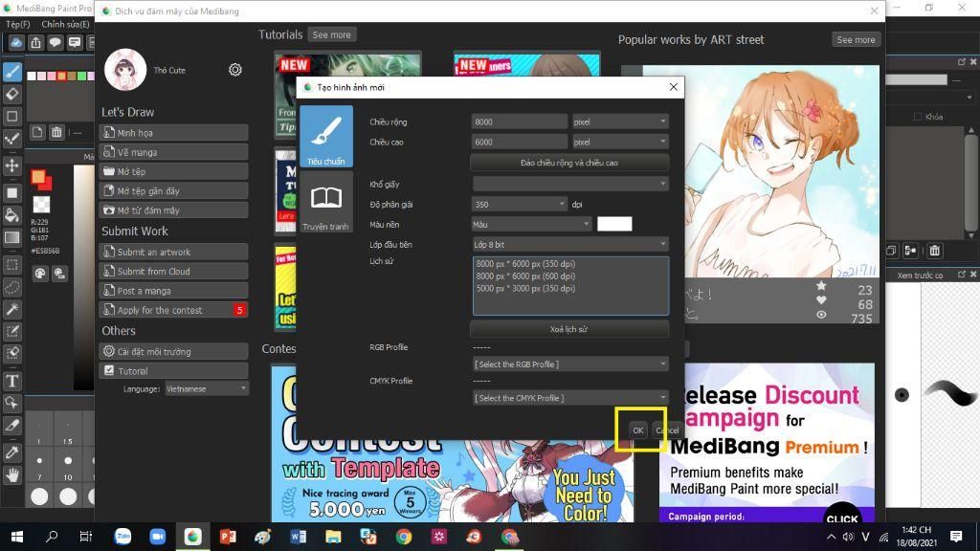
Task: Click Xoá lịch sử clear history button
Action: coord(568,329)
